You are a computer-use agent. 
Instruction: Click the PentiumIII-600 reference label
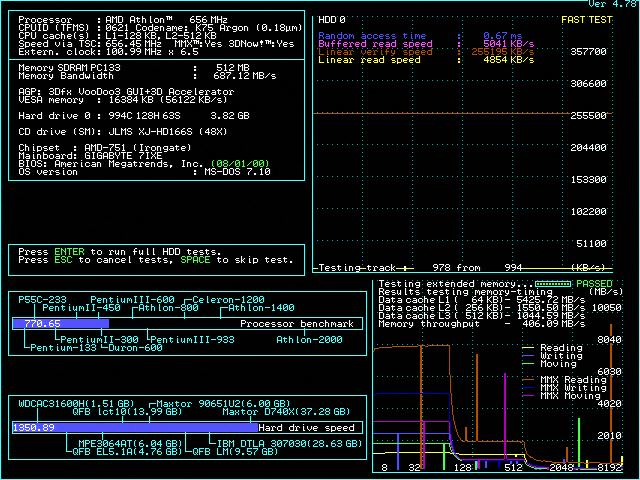(x=132, y=300)
